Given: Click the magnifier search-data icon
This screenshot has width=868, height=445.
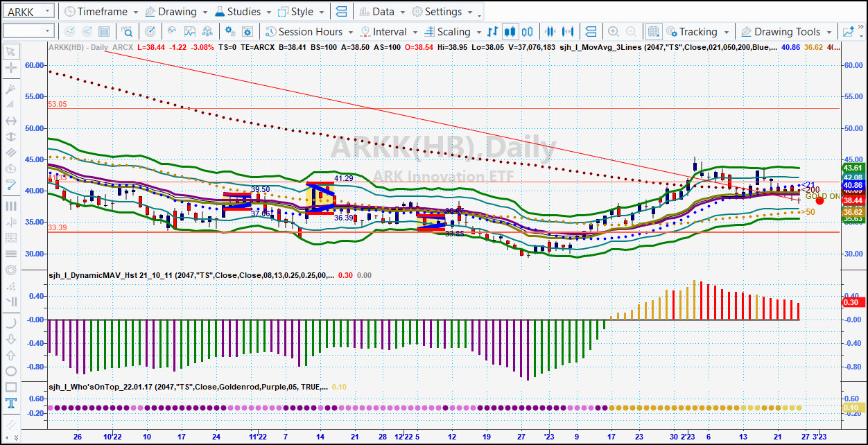Looking at the screenshot, I should [127, 31].
